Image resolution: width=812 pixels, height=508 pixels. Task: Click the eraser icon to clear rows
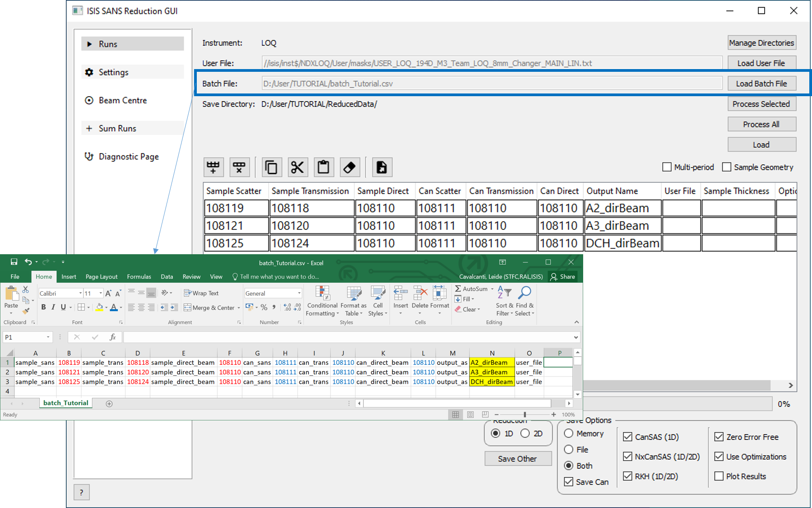coord(349,168)
